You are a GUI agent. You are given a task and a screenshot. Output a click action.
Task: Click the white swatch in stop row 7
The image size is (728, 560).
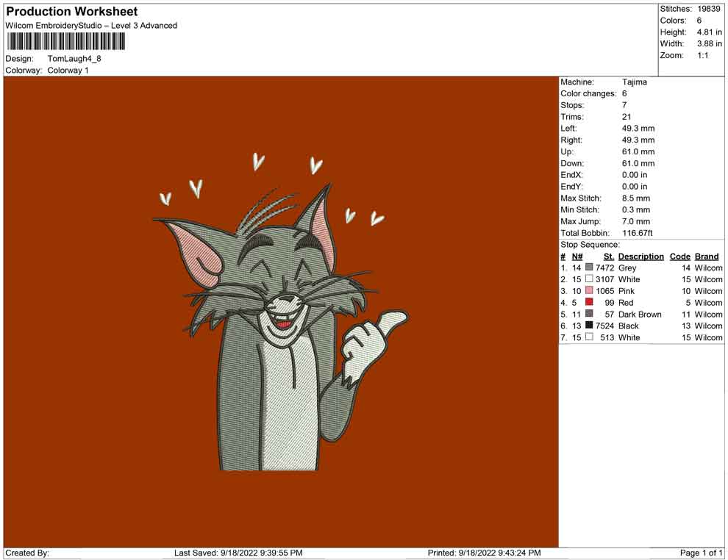589,337
